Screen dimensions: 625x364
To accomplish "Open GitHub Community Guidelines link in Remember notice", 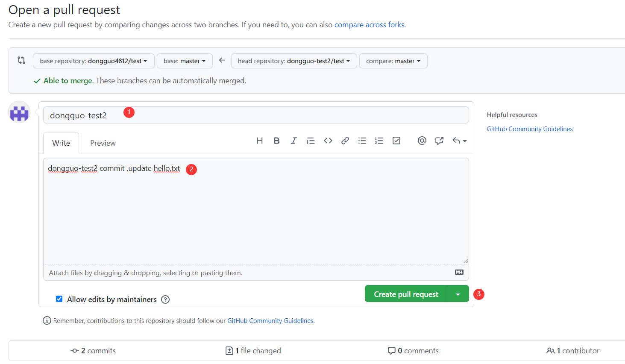I will 270,320.
